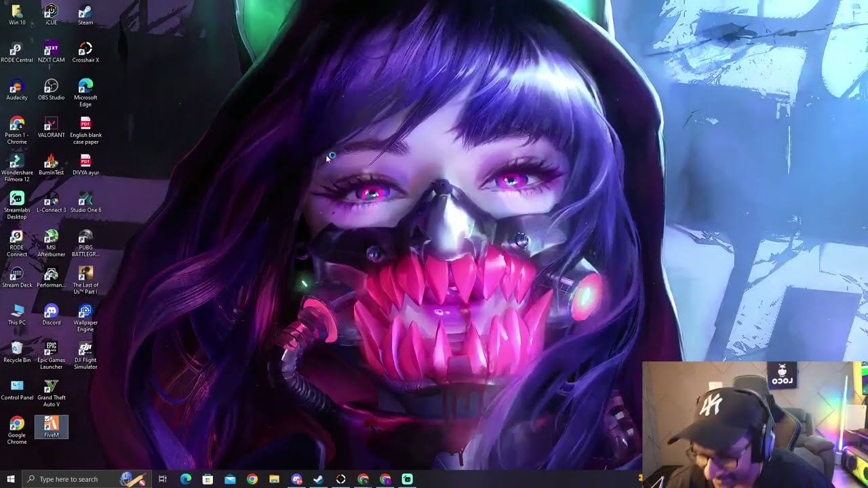Select the Stream Deck desktop icon

[17, 277]
